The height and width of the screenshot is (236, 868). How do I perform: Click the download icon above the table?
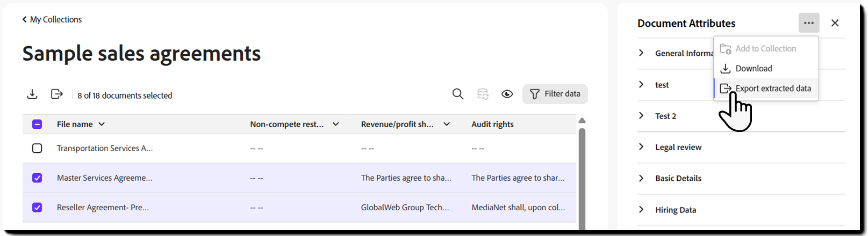[x=32, y=94]
